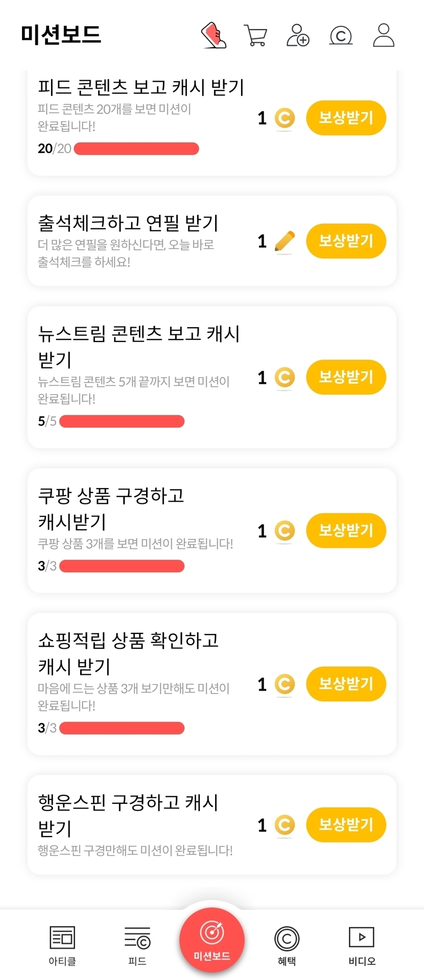
Task: Claim reward for 쇼핑적립 상품 mission
Action: coord(346,684)
